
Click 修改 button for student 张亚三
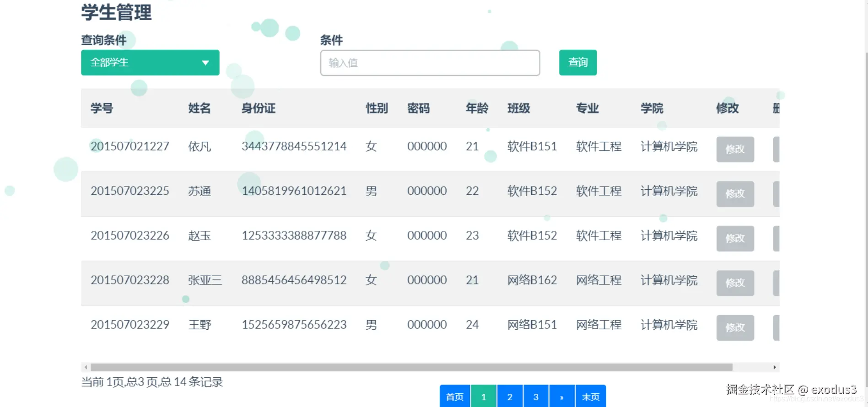click(735, 283)
